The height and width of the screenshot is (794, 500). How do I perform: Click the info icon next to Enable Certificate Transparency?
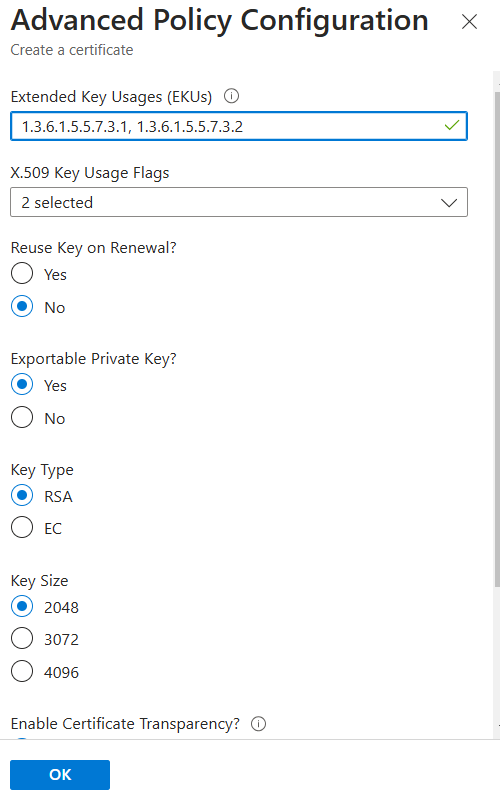pyautogui.click(x=258, y=724)
